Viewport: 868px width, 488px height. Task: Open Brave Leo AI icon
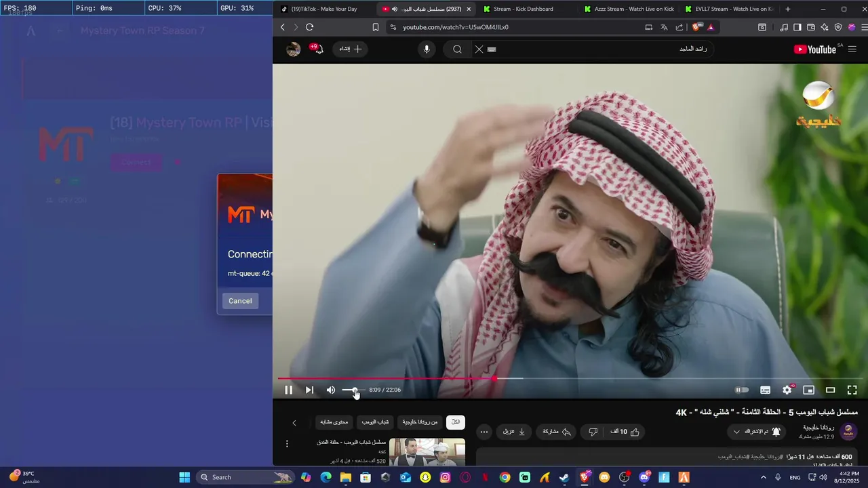click(825, 27)
